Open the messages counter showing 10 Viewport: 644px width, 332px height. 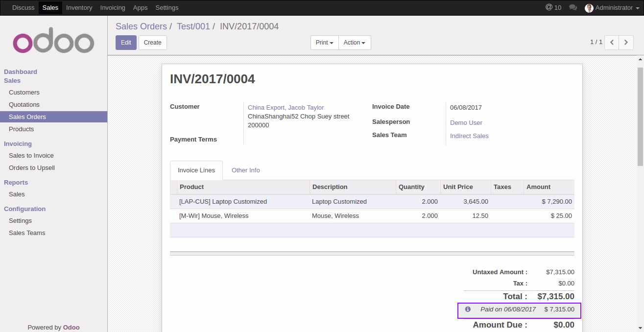(553, 7)
